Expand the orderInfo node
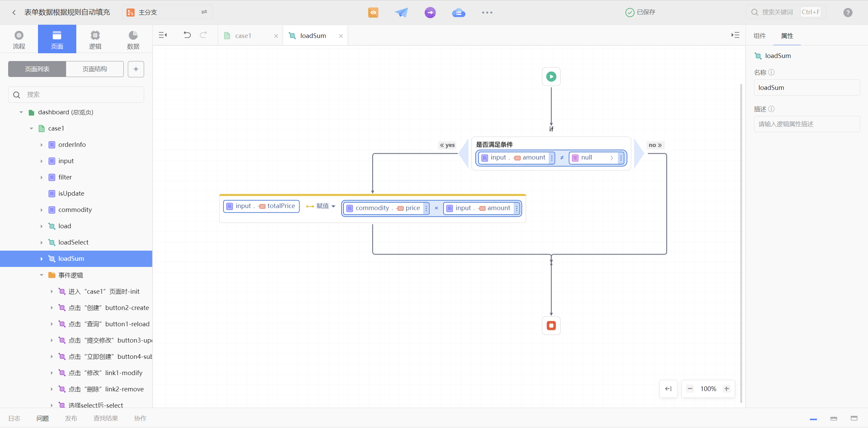 tap(41, 145)
